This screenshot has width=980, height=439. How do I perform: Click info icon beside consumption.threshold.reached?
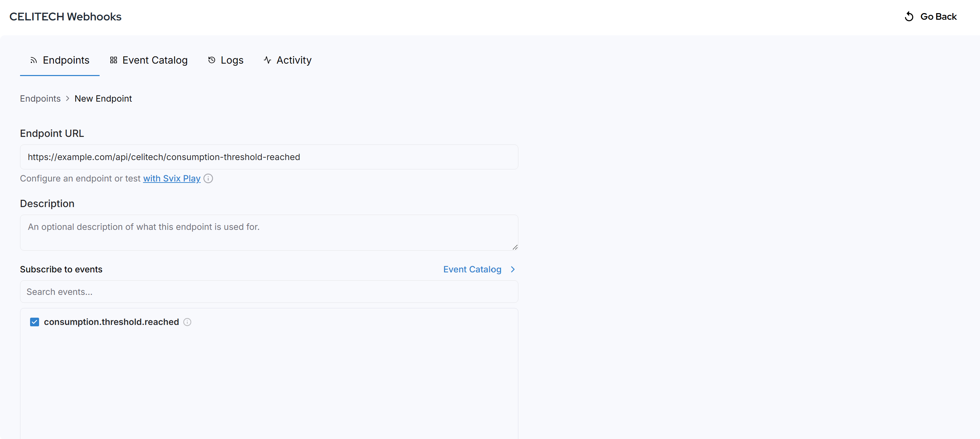(187, 322)
